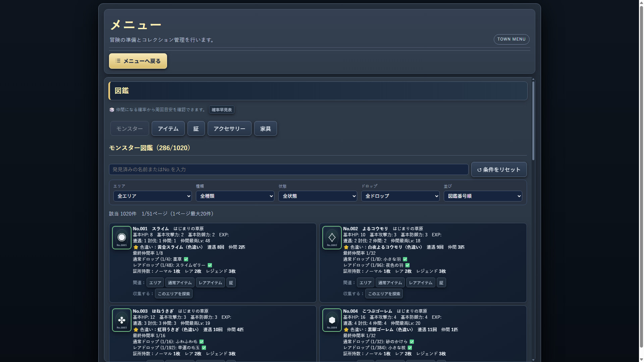This screenshot has height=362, width=644.
Task: Click the dice icon beside probability hint
Action: pyautogui.click(x=112, y=110)
